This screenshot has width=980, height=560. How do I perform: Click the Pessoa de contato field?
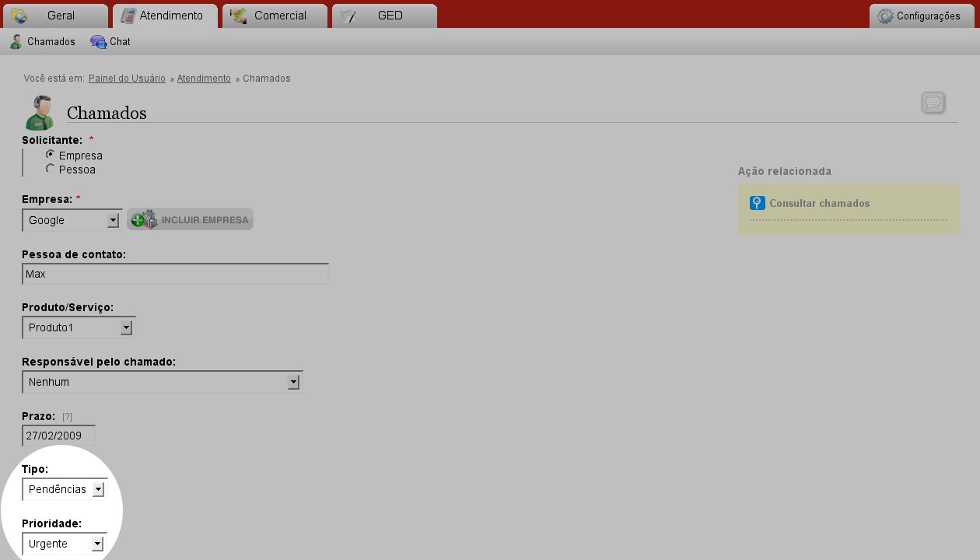coord(175,274)
